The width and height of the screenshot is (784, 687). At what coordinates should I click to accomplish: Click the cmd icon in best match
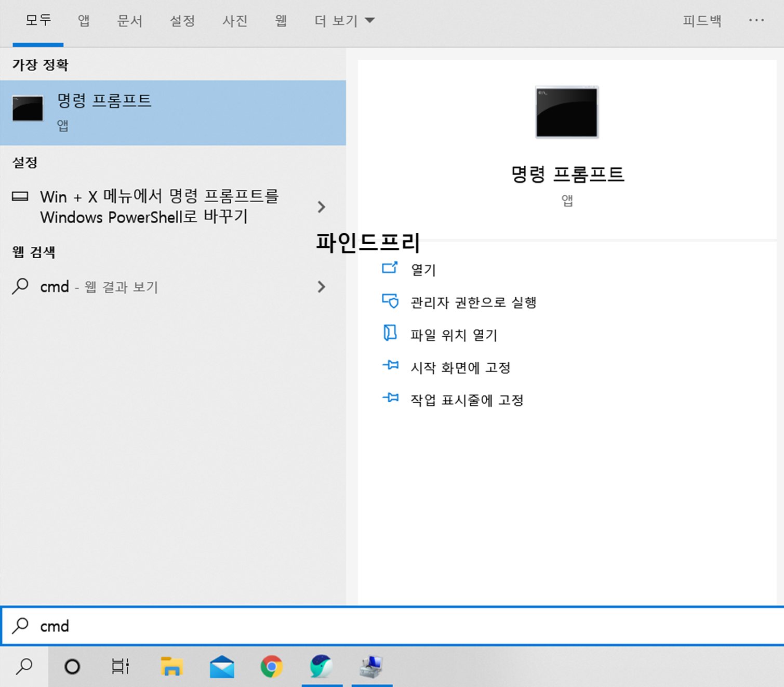(28, 109)
